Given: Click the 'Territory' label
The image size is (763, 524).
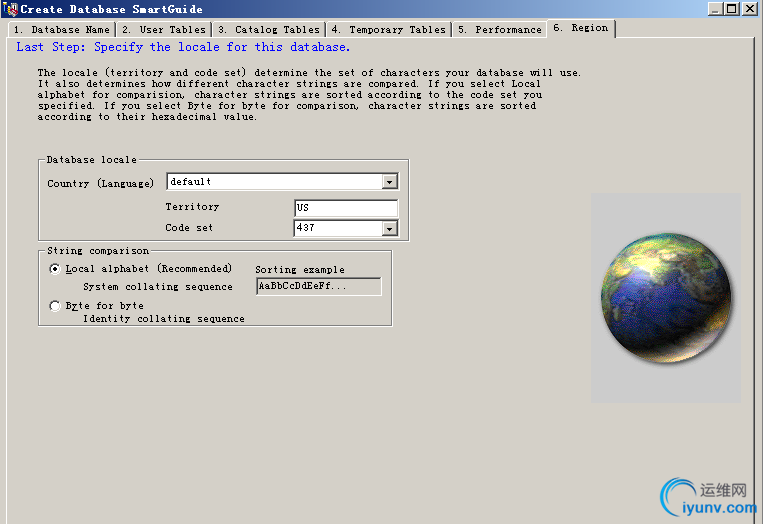Looking at the screenshot, I should [192, 207].
